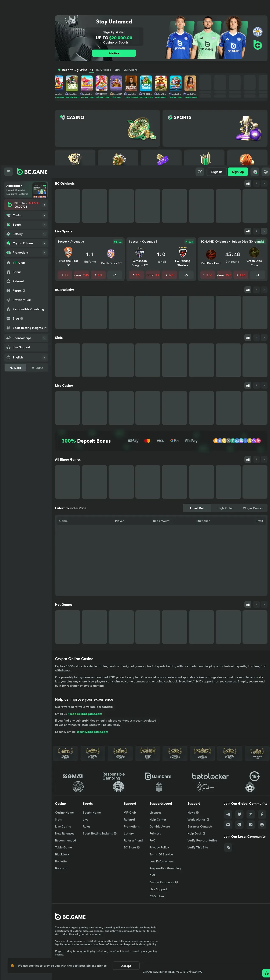Select Live Casino tab in Recent Big Wins

pos(131,70)
